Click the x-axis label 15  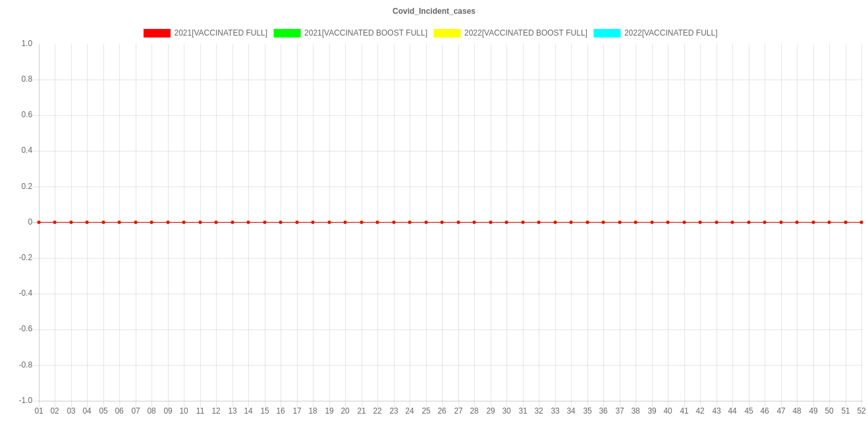click(265, 411)
